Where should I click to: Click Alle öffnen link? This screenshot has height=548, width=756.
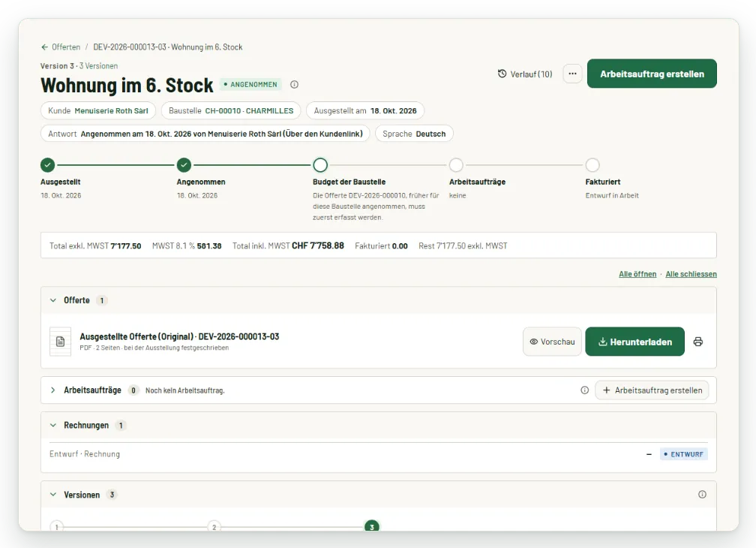point(637,274)
